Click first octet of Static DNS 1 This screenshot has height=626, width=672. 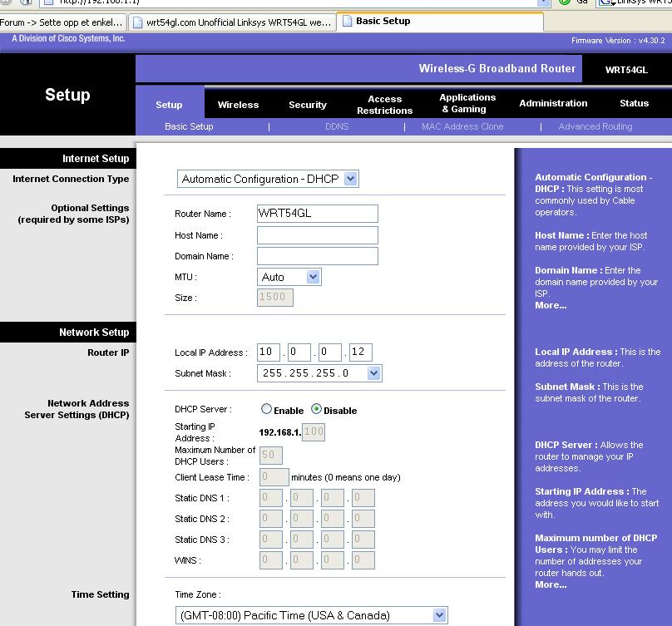click(x=271, y=498)
